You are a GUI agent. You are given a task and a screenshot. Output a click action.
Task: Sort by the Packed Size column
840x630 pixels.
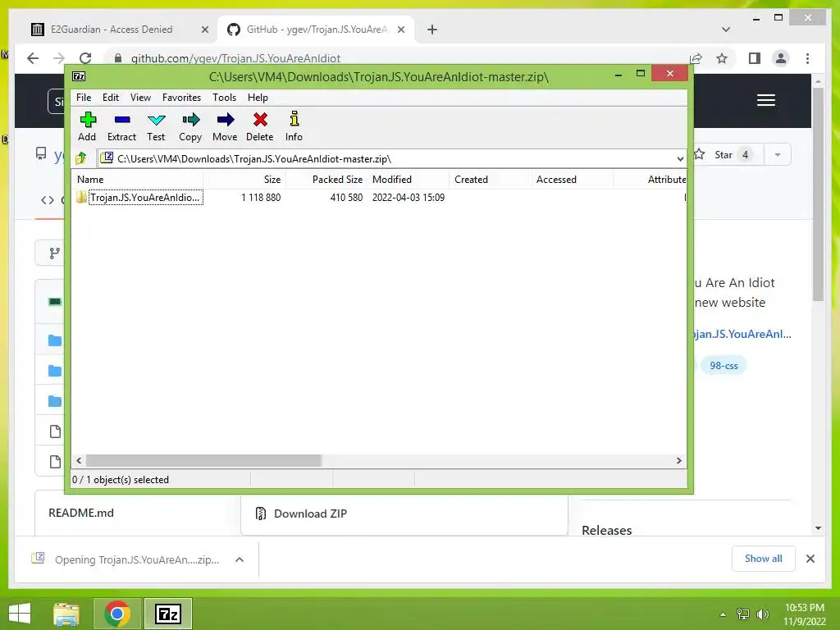click(326, 180)
